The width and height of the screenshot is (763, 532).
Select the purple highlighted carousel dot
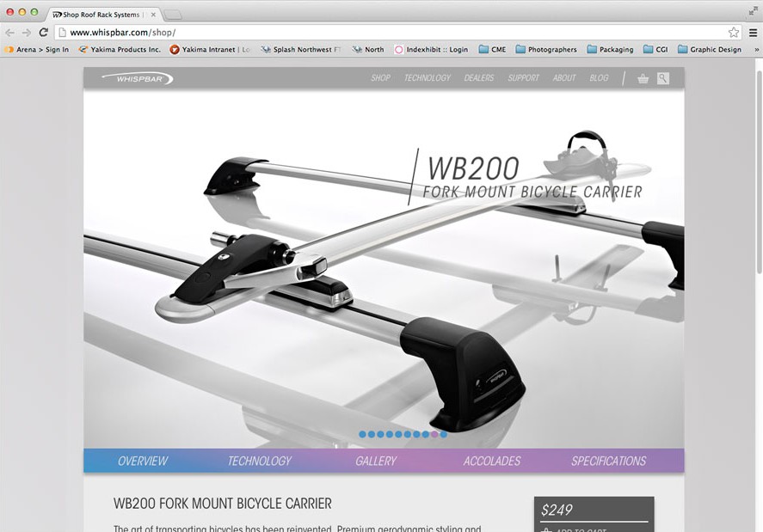[434, 435]
